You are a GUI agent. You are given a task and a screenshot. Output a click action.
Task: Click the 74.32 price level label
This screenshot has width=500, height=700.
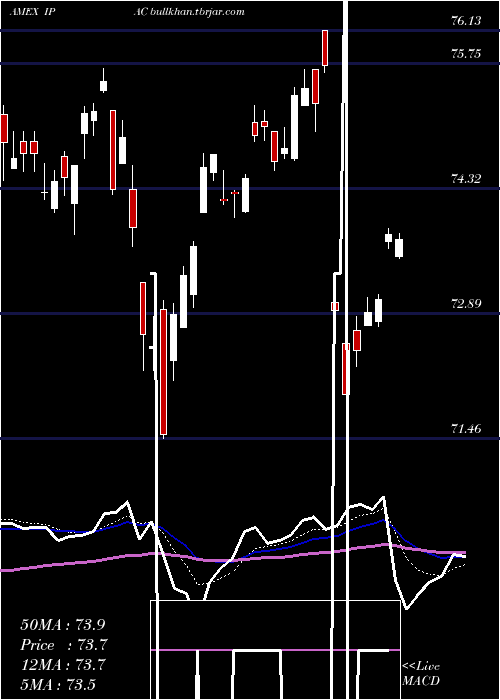point(466,179)
